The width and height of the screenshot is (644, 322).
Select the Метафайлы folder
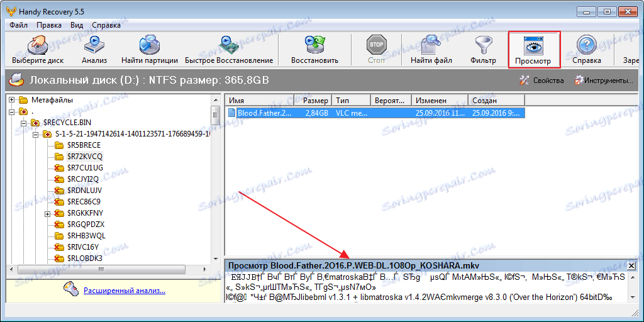52,100
